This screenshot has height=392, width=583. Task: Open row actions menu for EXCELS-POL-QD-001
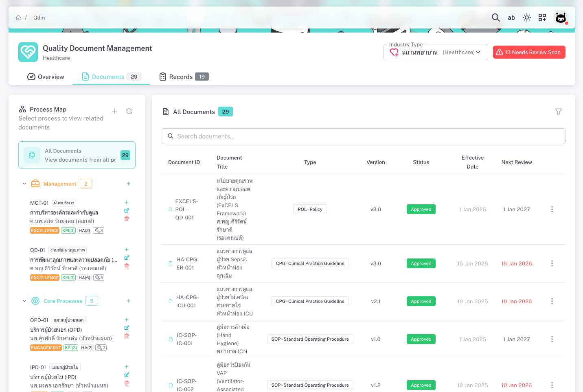552,209
